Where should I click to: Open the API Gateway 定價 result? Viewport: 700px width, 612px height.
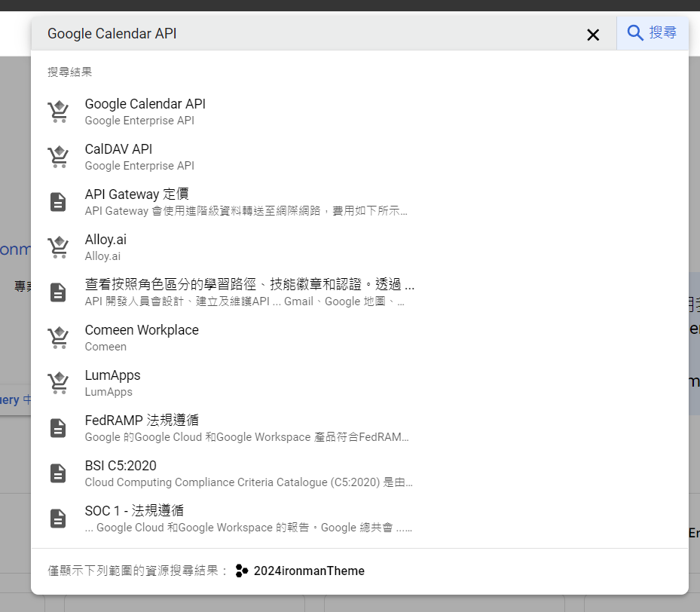coord(136,194)
